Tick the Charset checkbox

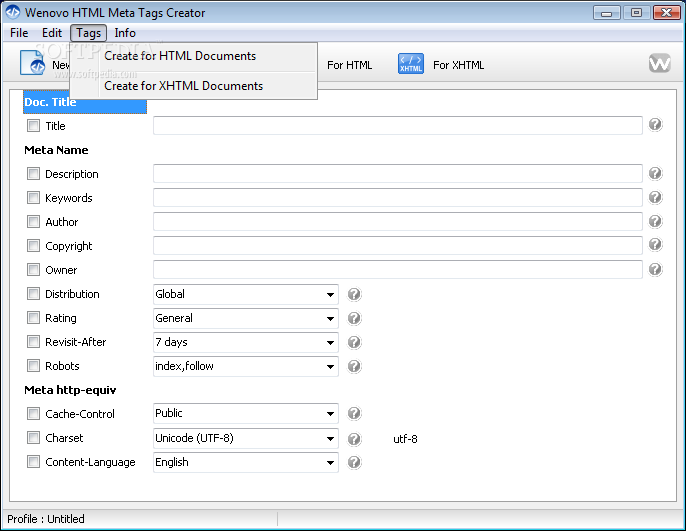33,437
